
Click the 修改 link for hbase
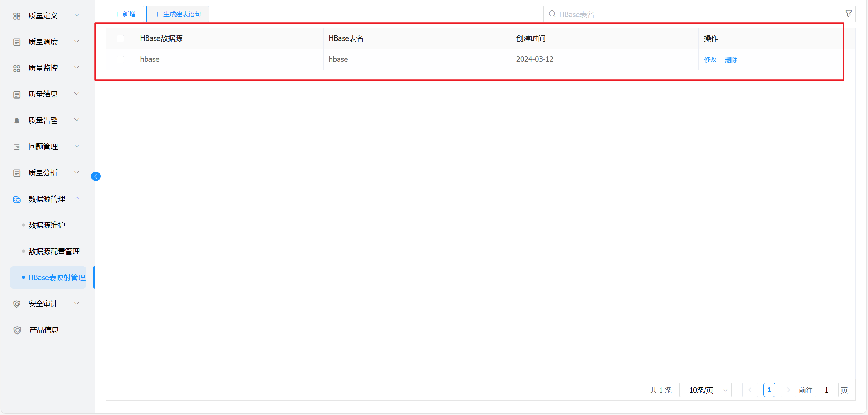point(710,59)
